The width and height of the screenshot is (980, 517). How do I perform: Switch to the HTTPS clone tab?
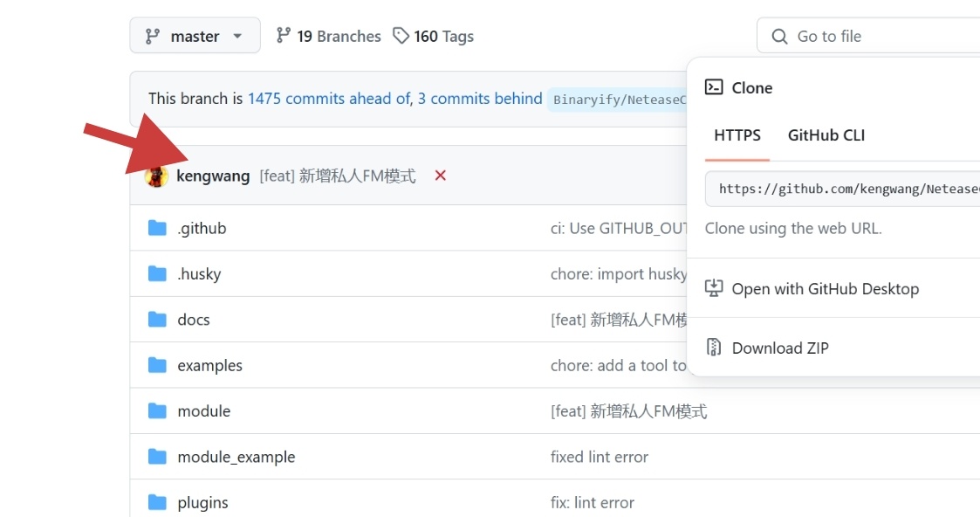click(737, 135)
